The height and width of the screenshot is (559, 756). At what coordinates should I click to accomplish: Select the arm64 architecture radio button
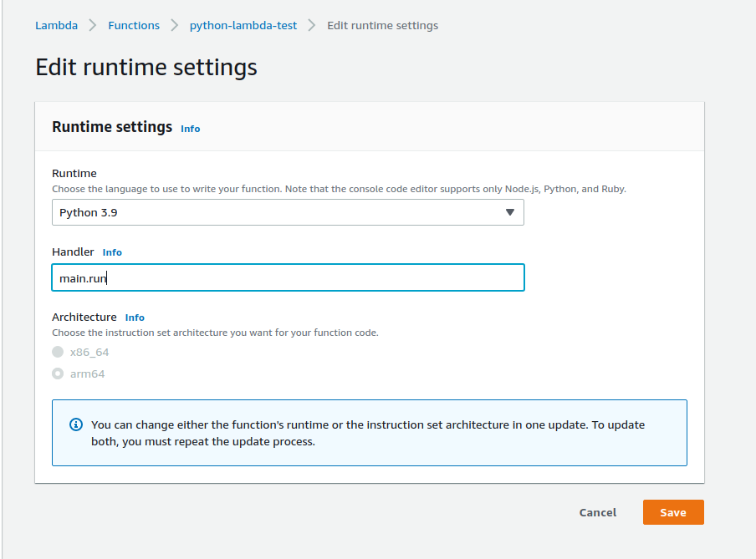tap(58, 374)
